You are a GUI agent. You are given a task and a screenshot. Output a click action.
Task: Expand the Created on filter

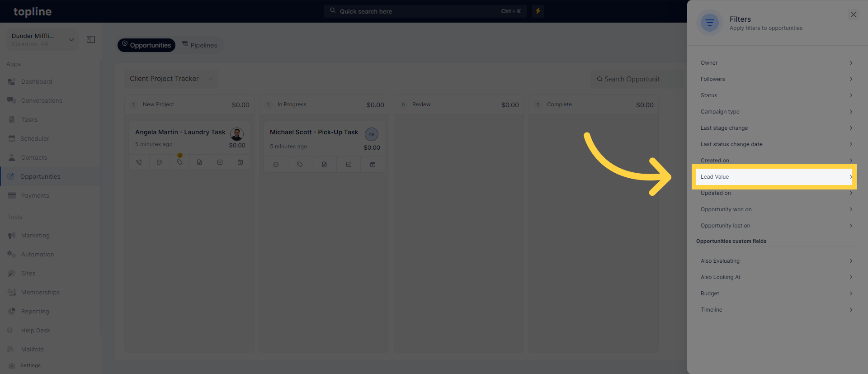776,160
